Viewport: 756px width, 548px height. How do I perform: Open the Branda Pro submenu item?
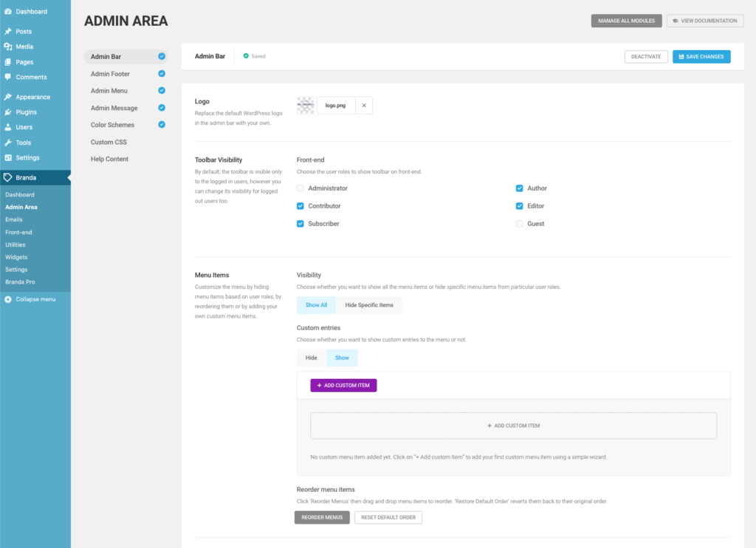click(x=20, y=282)
